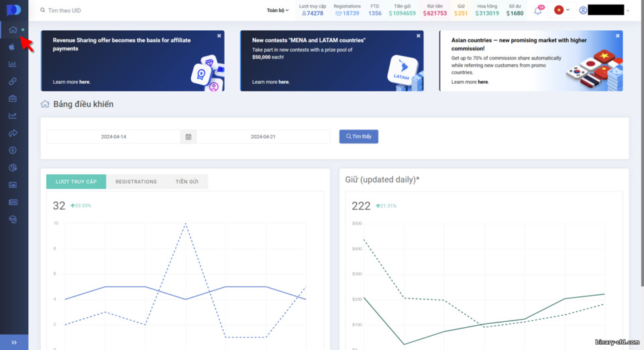Click the briefcase icon in sidebar
Screen dimensions: 644x350
pos(13,99)
